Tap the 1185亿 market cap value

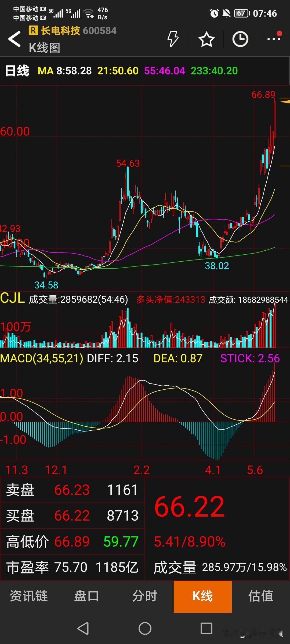tap(117, 567)
